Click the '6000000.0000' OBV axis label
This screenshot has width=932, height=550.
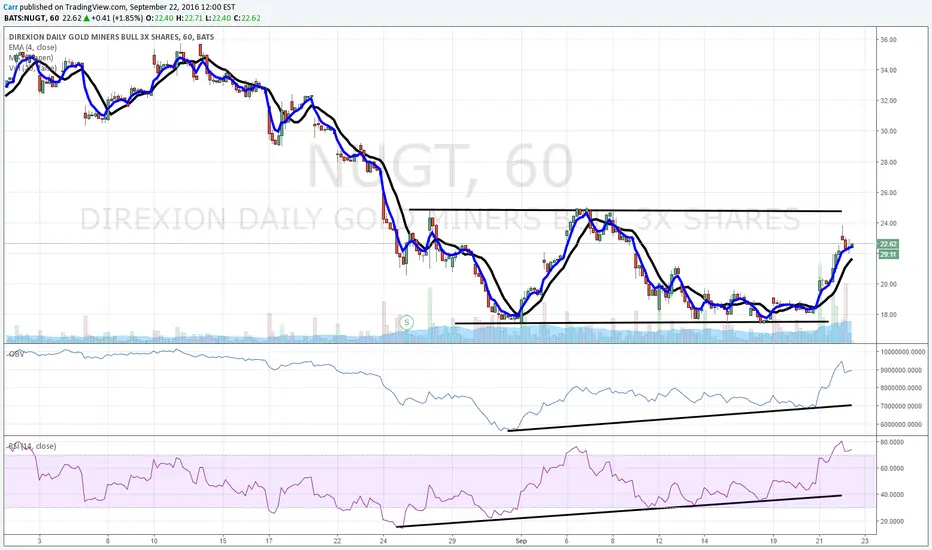click(x=903, y=425)
